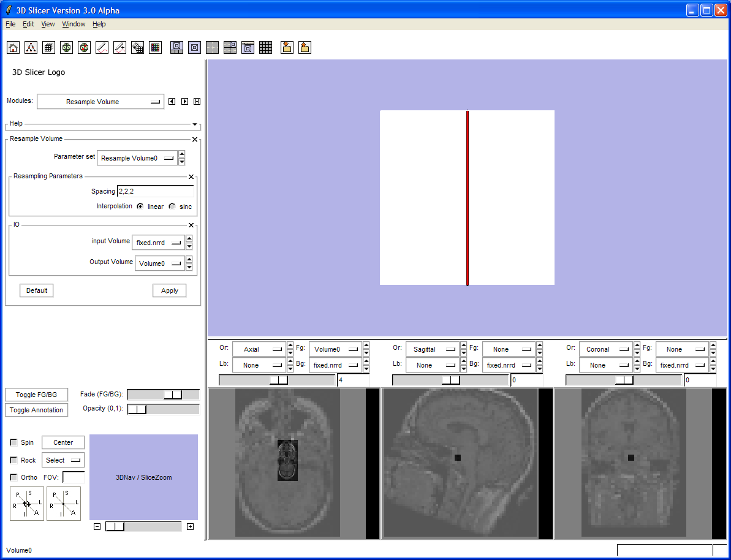Click the Spacing input field
Viewport: 731px width, 560px height.
tap(155, 191)
